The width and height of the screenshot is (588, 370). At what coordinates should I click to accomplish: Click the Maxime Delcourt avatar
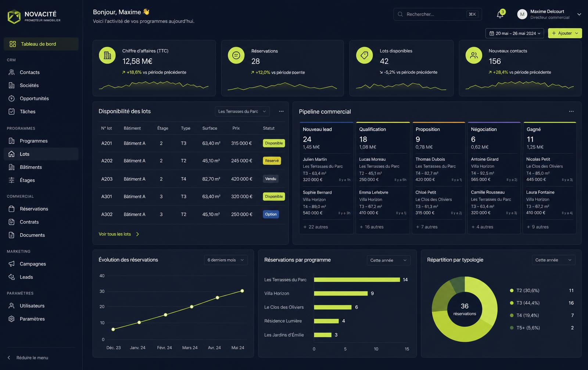(x=522, y=14)
